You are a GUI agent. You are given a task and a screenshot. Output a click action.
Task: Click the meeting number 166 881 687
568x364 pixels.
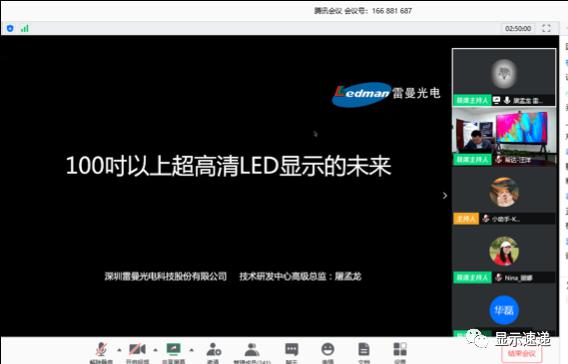pos(392,11)
